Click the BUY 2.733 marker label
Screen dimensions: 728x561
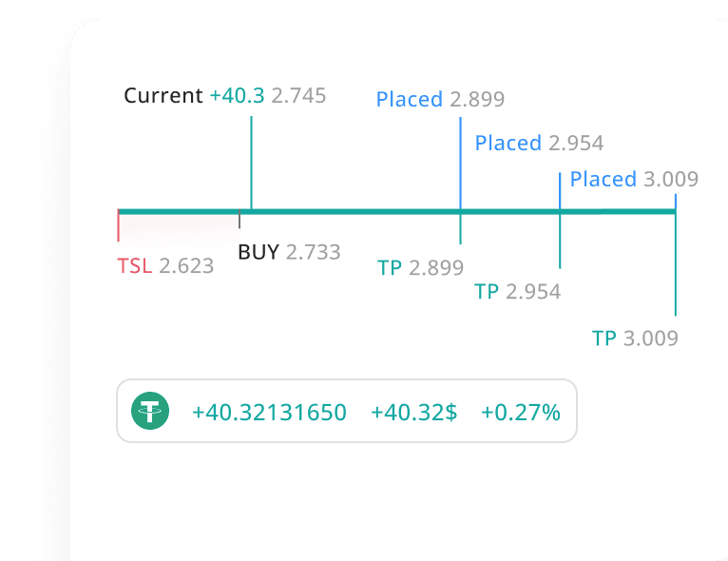(x=289, y=252)
